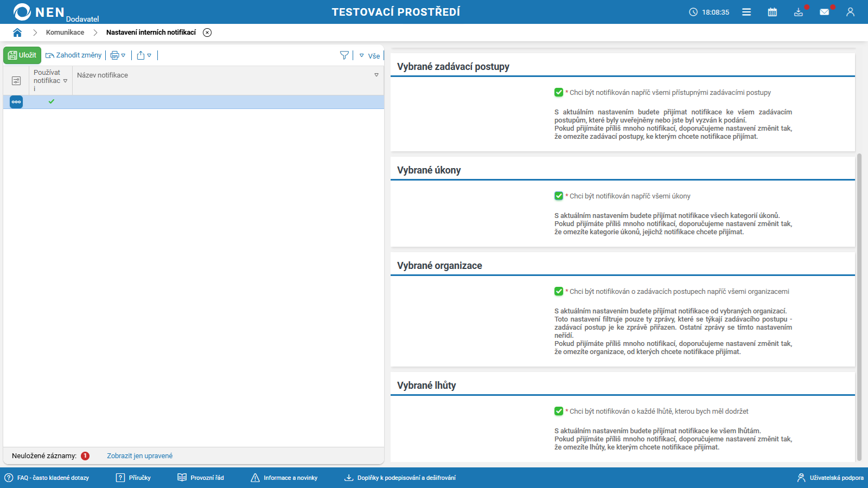This screenshot has width=868, height=488.
Task: Open the hamburger main menu
Action: (746, 12)
